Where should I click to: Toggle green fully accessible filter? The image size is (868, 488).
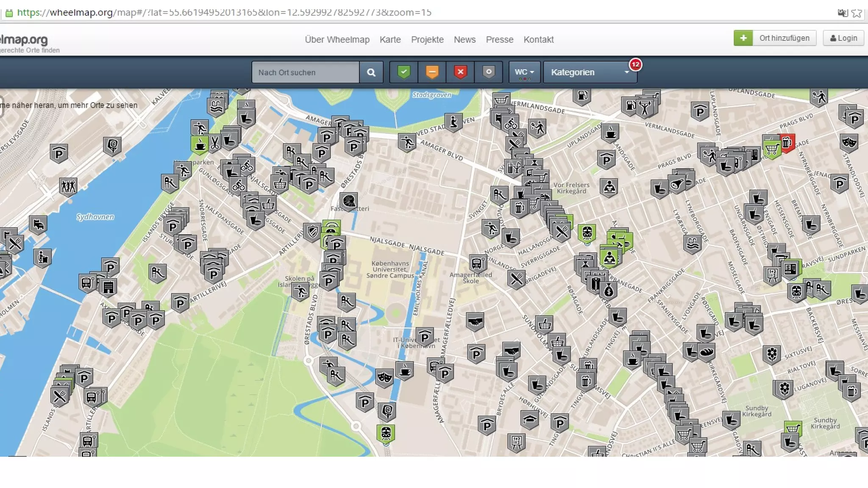[403, 72]
